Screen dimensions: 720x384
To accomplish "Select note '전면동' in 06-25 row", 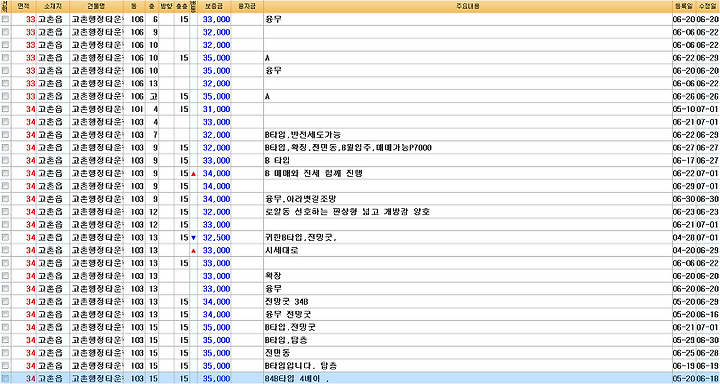I will pos(277,353).
